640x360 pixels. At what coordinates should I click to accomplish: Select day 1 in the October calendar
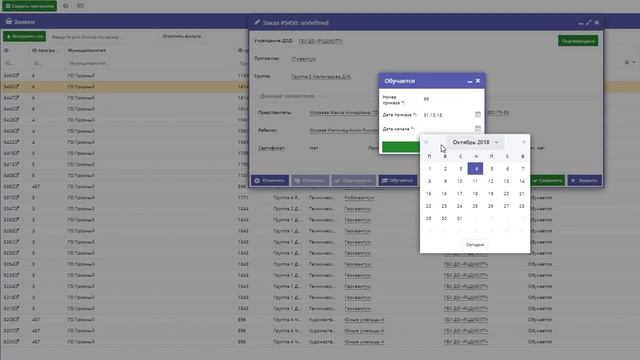pos(429,169)
